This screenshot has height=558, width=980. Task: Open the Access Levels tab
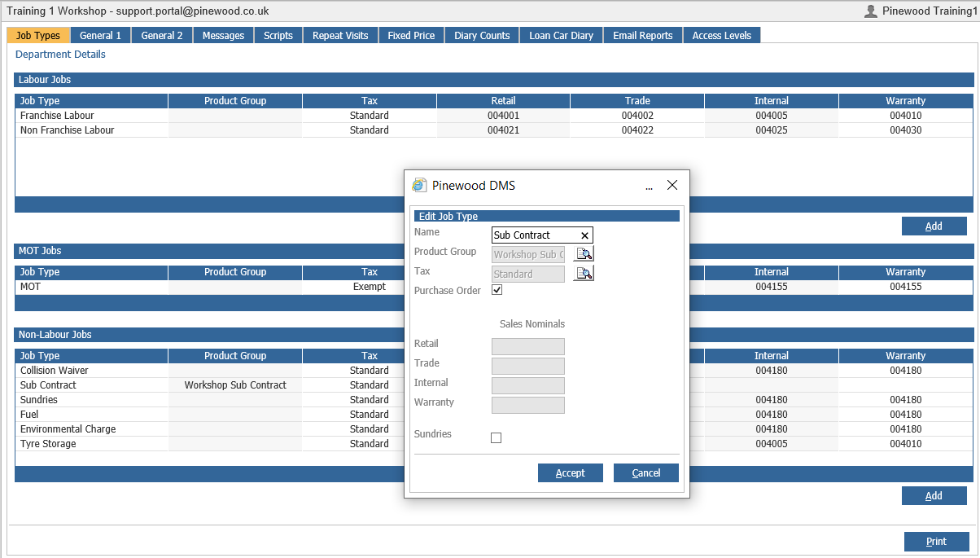click(722, 35)
